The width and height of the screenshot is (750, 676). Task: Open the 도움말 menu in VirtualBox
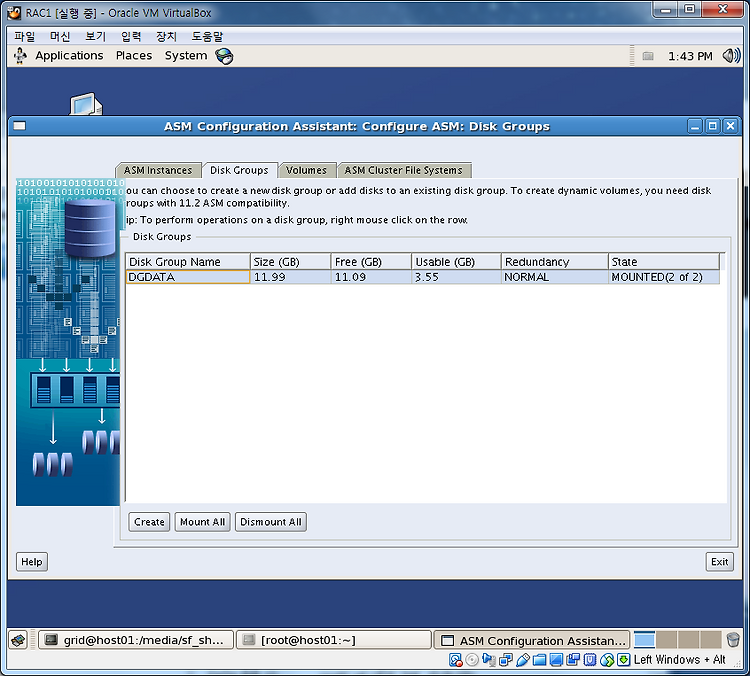[207, 36]
